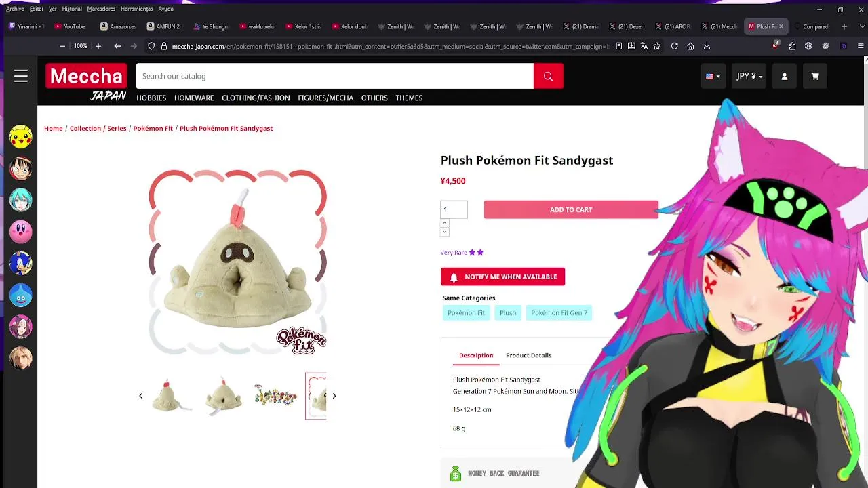Viewport: 868px width, 488px height.
Task: Decrease quantity with down arrow
Action: (x=445, y=232)
